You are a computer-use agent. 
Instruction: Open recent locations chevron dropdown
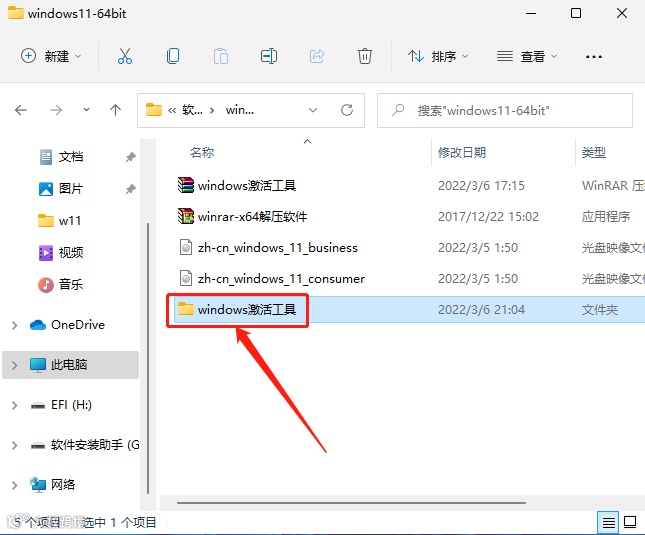(86, 109)
